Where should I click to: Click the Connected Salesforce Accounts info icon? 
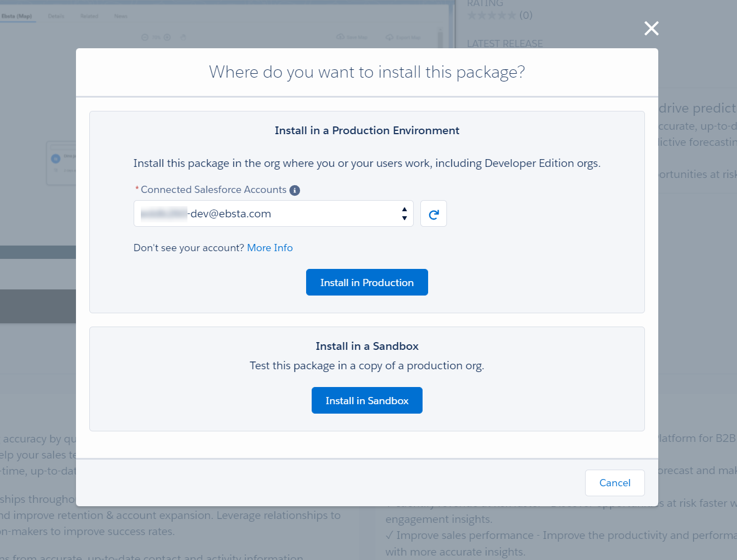[x=295, y=190]
